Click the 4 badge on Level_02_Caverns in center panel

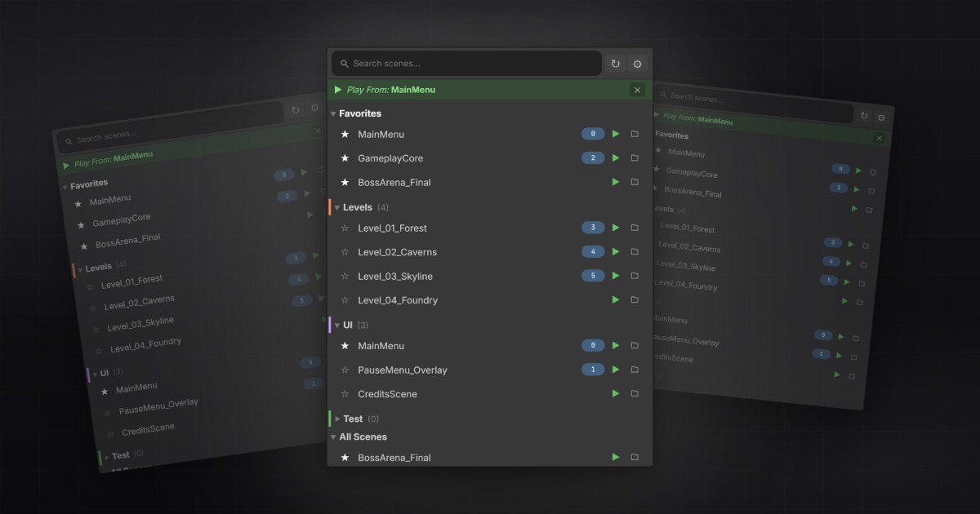[594, 252]
